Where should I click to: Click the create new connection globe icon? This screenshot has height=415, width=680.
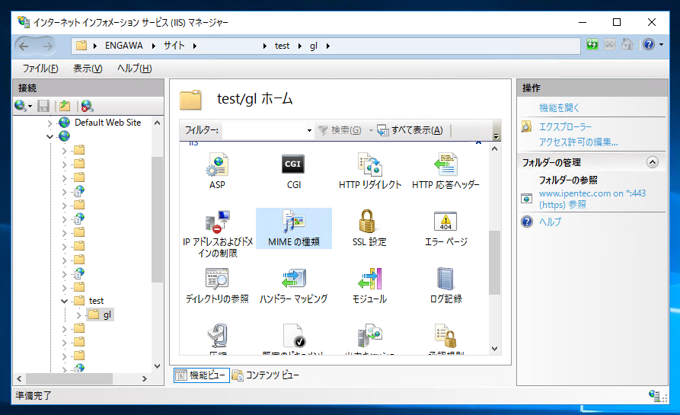click(20, 106)
